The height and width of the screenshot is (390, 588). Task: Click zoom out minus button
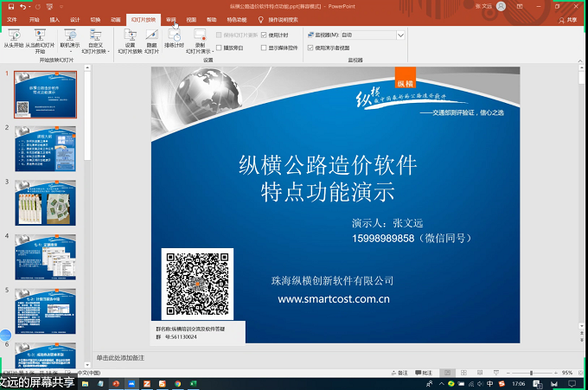pyautogui.click(x=508, y=373)
